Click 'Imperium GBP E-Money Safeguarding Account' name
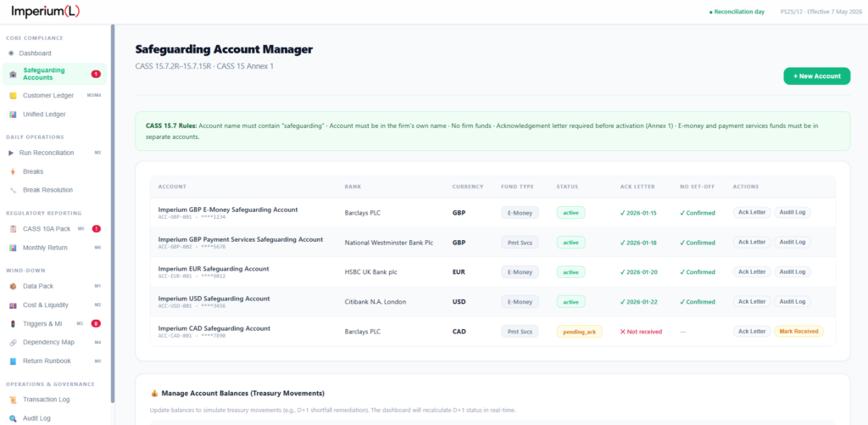The image size is (868, 425). tap(228, 210)
